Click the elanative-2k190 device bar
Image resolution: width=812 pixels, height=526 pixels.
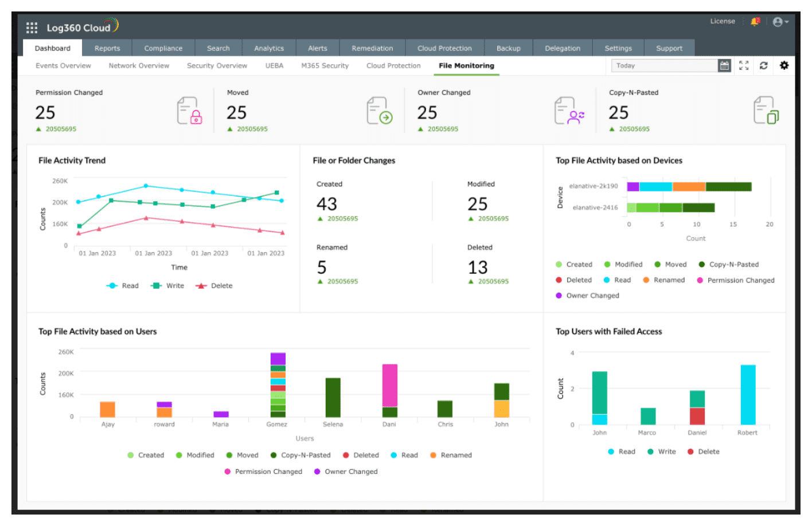(689, 187)
